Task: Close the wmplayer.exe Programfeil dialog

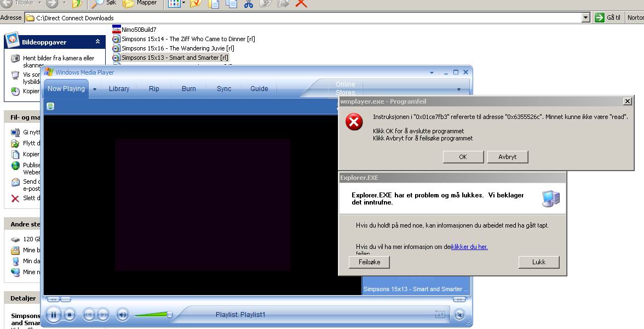Action: (x=627, y=101)
